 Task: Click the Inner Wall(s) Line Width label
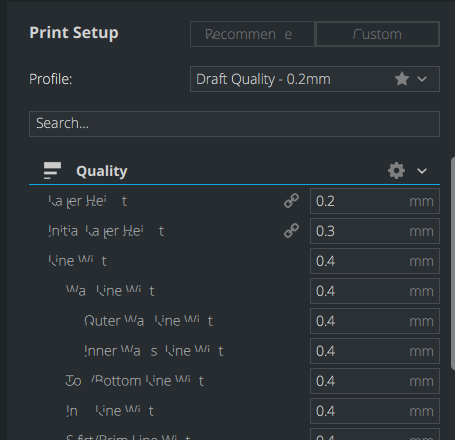pyautogui.click(x=154, y=351)
